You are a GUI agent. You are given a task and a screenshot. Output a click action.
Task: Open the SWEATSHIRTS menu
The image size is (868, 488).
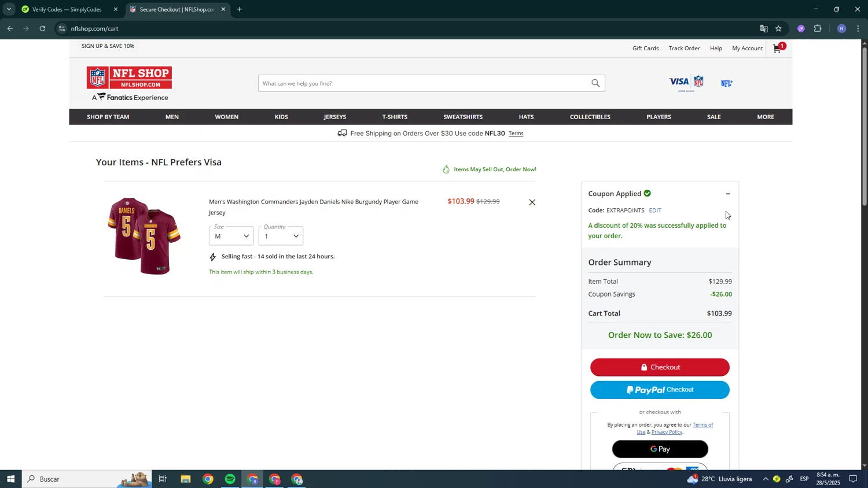(x=463, y=117)
